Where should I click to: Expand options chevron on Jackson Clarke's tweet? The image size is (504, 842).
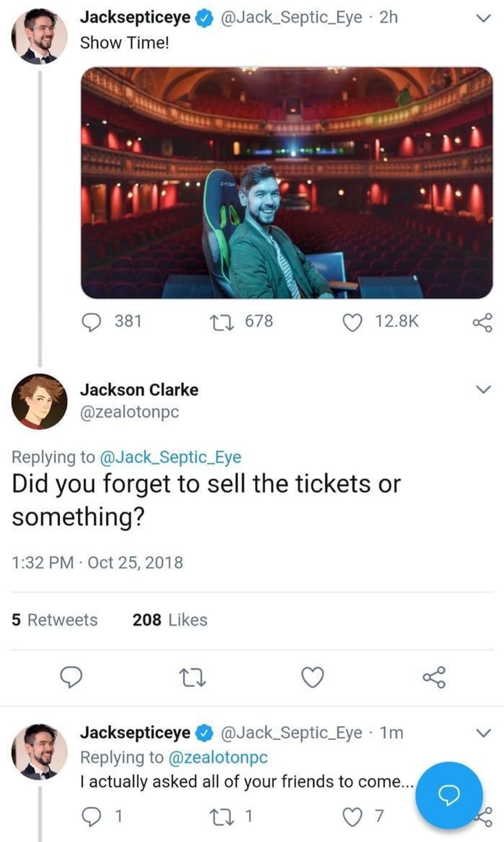tap(484, 389)
